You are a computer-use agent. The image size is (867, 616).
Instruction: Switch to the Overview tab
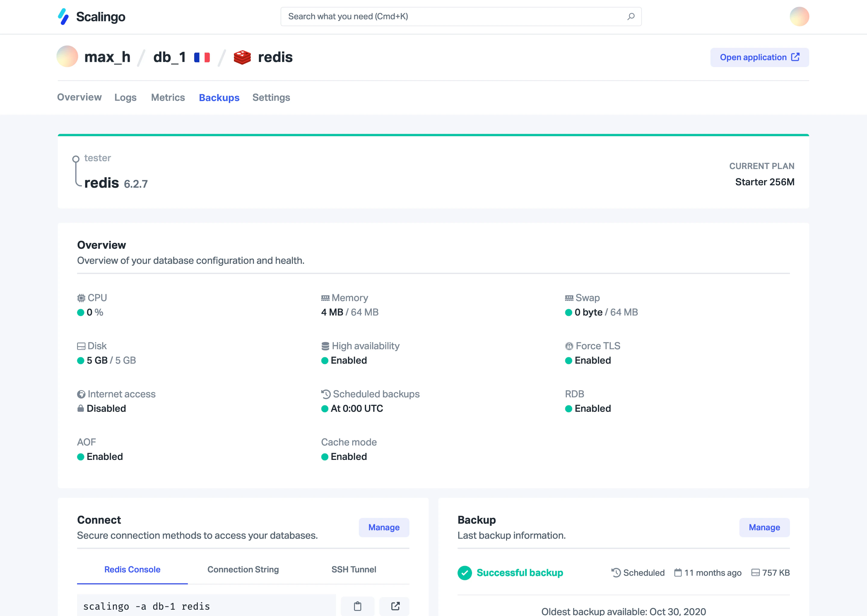[x=79, y=97]
